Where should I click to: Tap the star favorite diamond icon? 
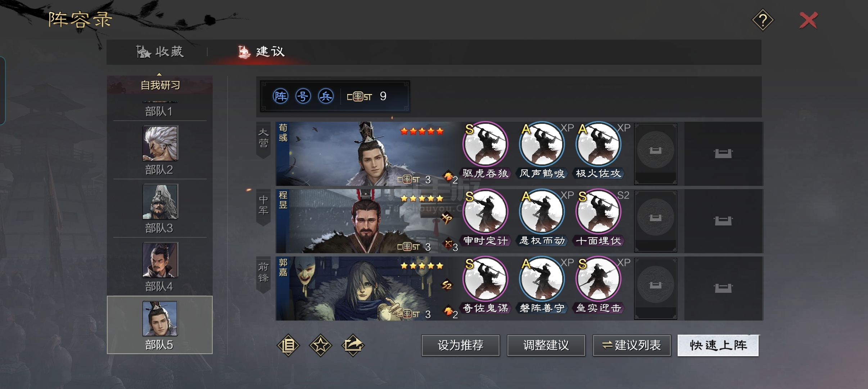pyautogui.click(x=320, y=345)
